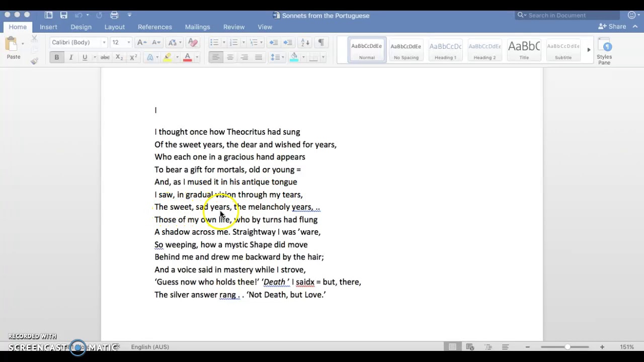The image size is (644, 362).
Task: Open the References tab
Action: click(155, 27)
